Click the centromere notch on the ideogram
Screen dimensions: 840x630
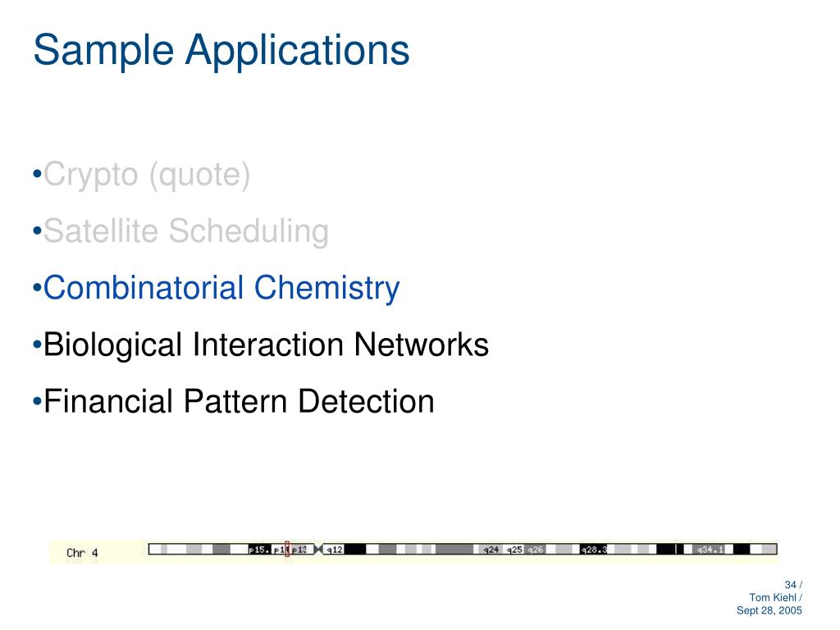(318, 549)
